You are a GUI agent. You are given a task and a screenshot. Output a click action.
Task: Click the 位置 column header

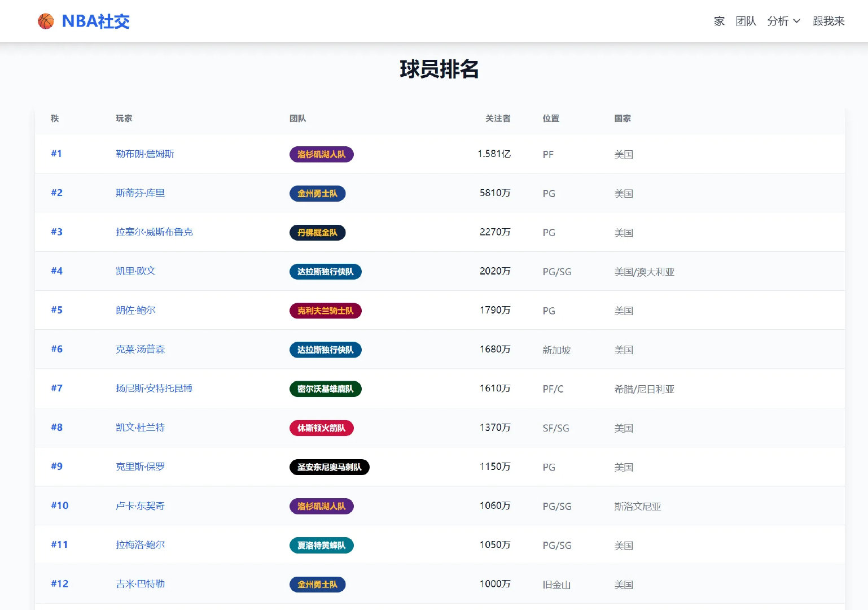coord(551,118)
